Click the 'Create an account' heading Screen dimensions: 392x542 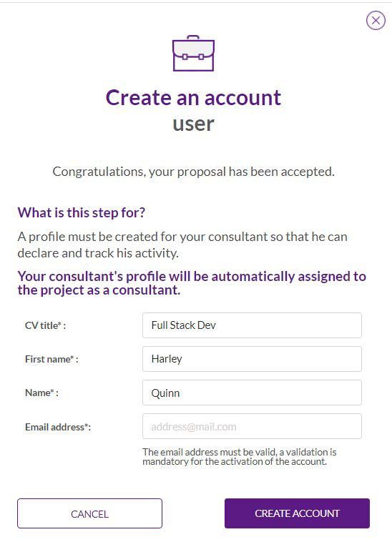[193, 98]
